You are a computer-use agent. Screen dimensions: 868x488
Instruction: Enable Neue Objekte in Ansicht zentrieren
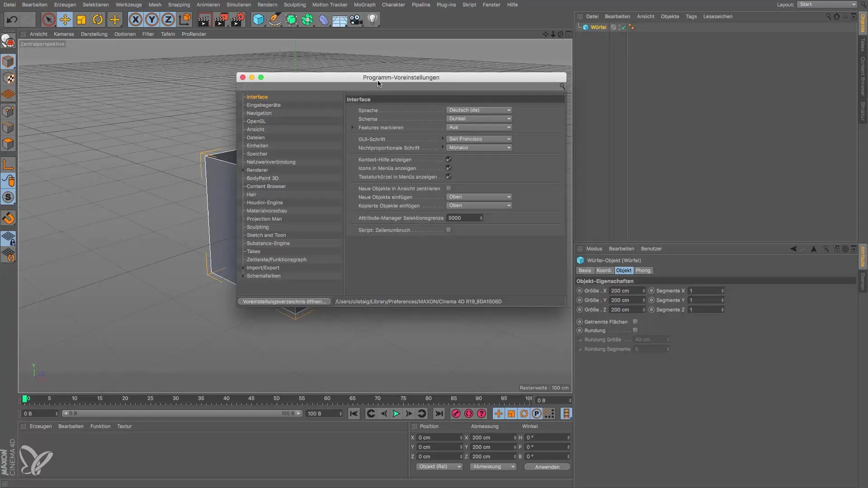click(448, 188)
